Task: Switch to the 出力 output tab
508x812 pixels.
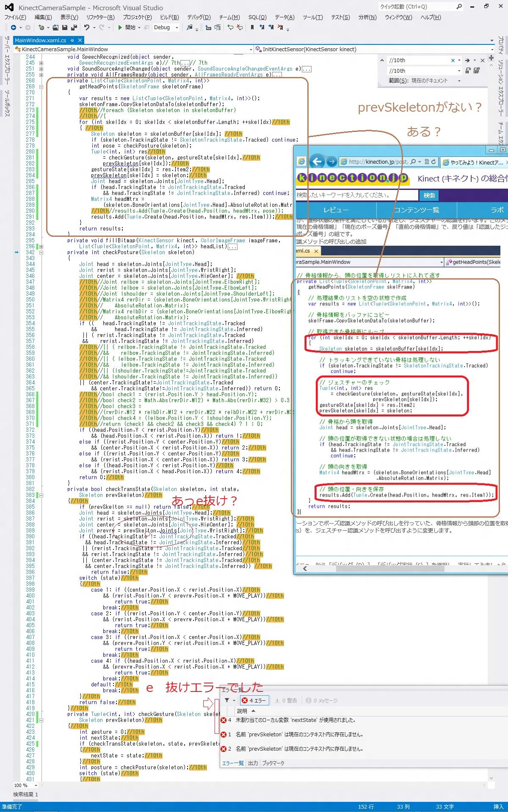Action: (x=253, y=763)
